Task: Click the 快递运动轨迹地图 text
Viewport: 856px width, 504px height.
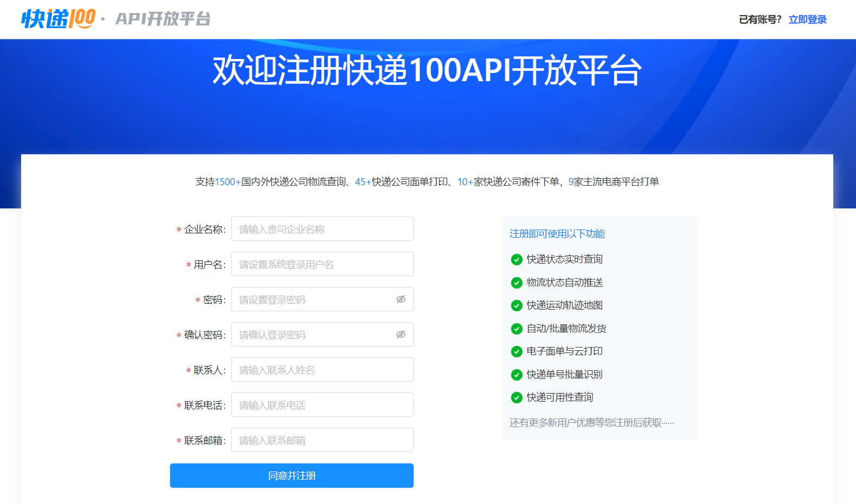Action: pyautogui.click(x=565, y=305)
